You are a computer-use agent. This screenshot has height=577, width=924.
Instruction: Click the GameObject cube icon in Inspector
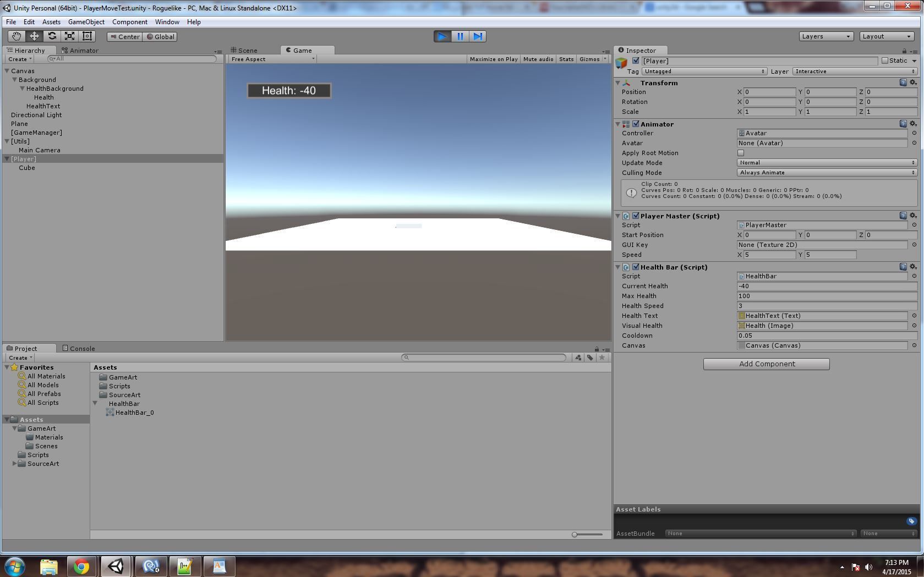tap(621, 63)
